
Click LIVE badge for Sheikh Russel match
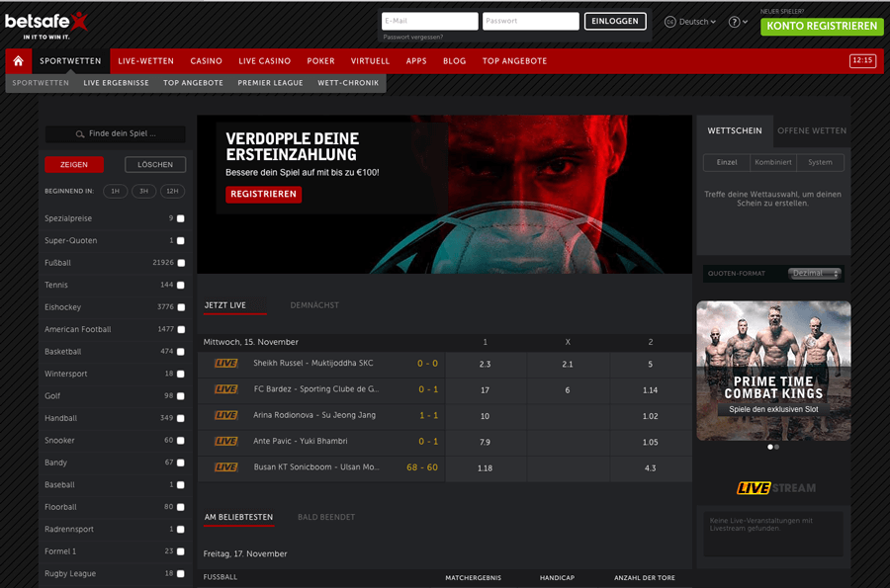pos(225,364)
